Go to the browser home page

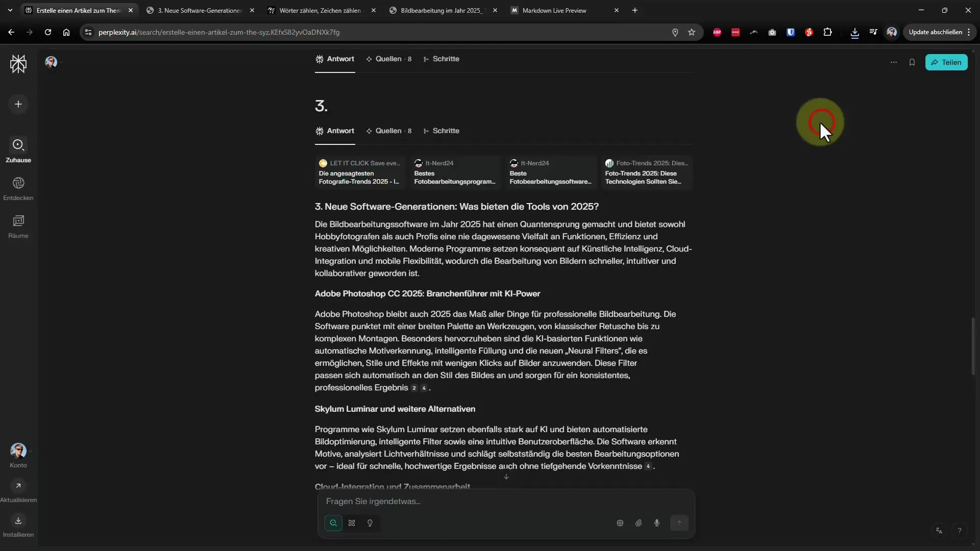(66, 32)
